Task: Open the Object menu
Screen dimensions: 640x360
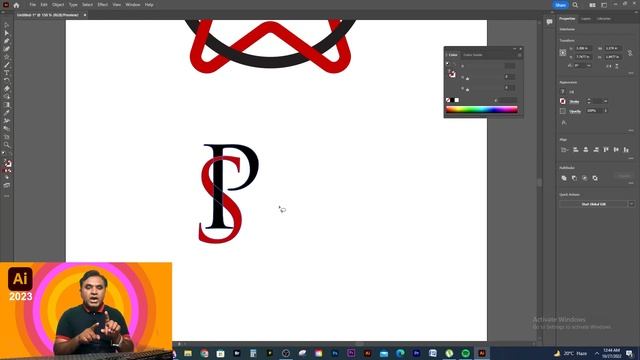Action: (x=58, y=5)
